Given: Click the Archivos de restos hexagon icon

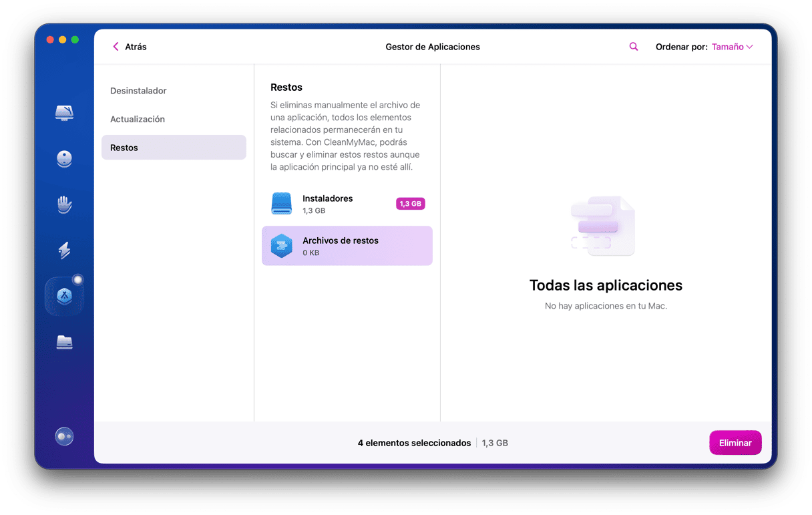Looking at the screenshot, I should [282, 246].
